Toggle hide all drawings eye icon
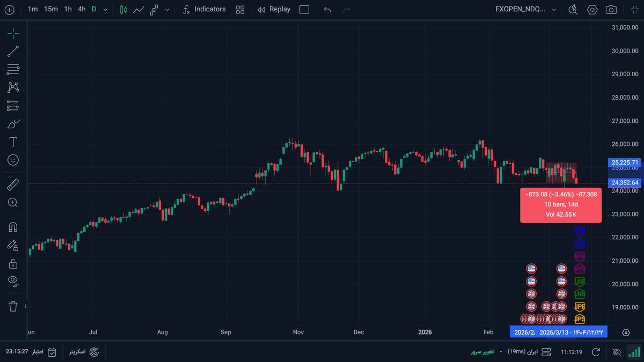The image size is (644, 362). point(13,281)
